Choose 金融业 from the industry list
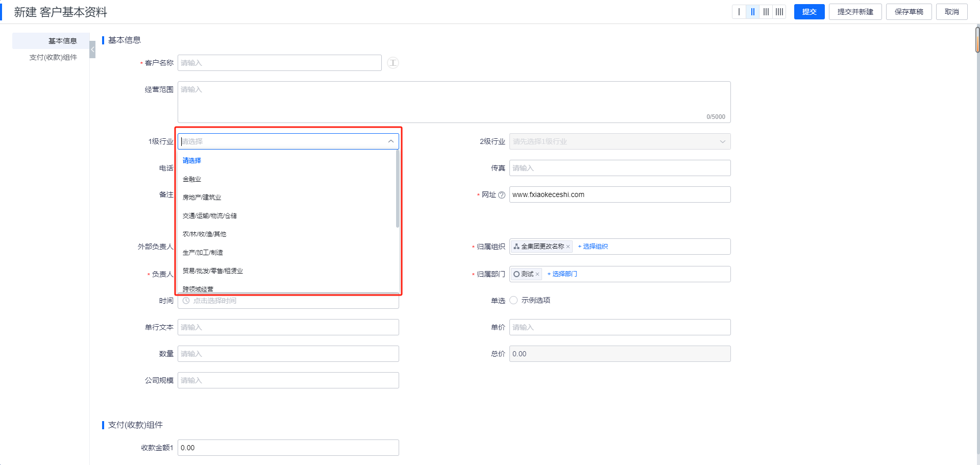 [288, 179]
